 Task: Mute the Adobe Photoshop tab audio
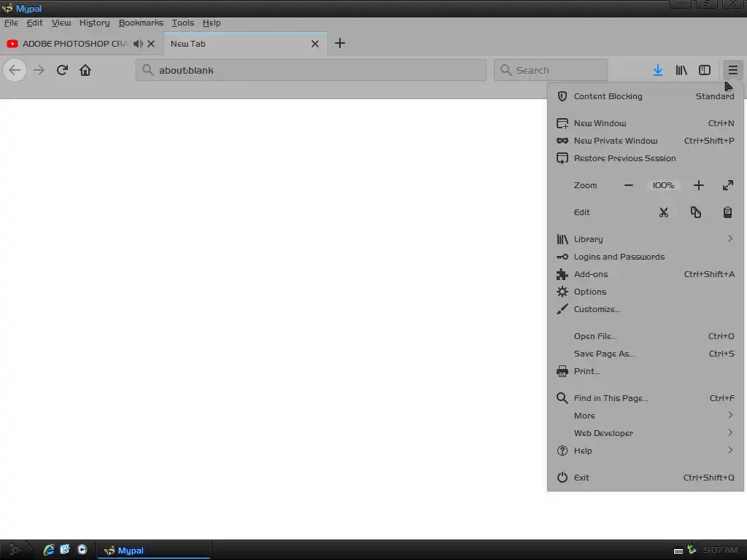[138, 44]
